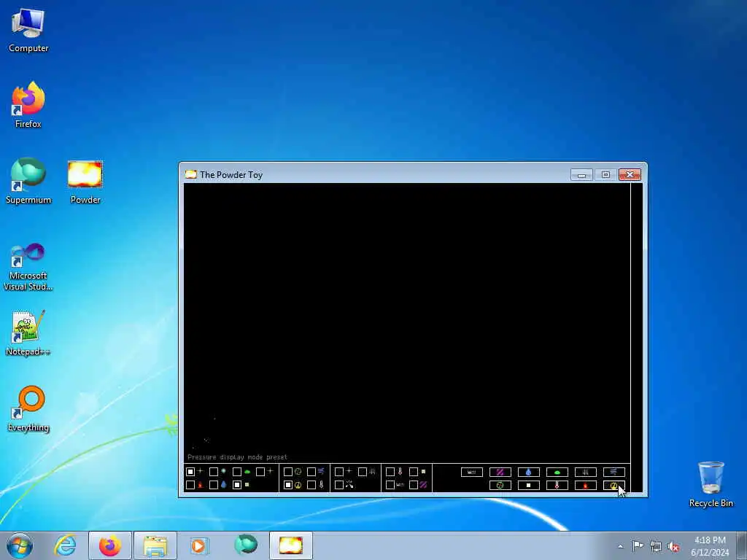Click the Firefox taskbar button
The height and width of the screenshot is (560, 747).
click(109, 545)
